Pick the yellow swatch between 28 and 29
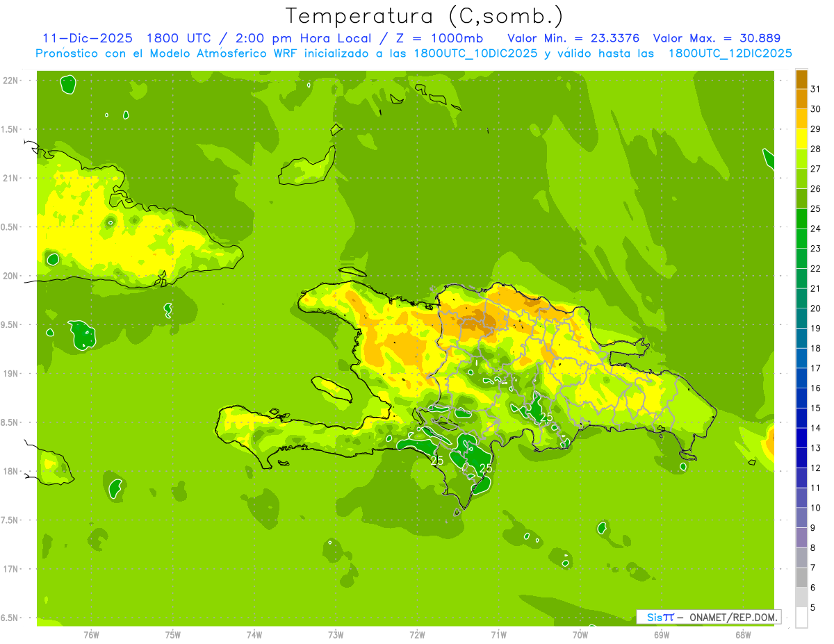 click(x=801, y=139)
